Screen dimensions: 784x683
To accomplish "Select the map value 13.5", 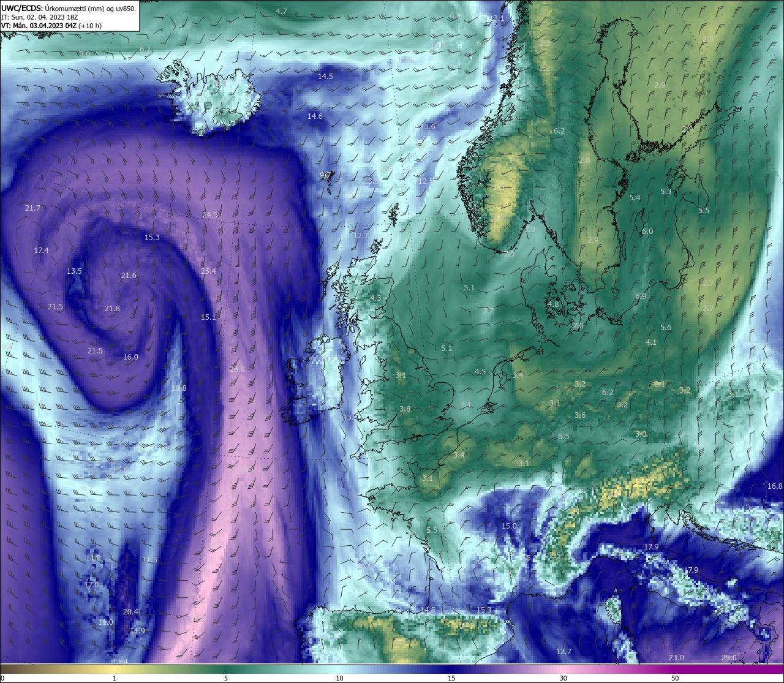I will coord(74,271).
